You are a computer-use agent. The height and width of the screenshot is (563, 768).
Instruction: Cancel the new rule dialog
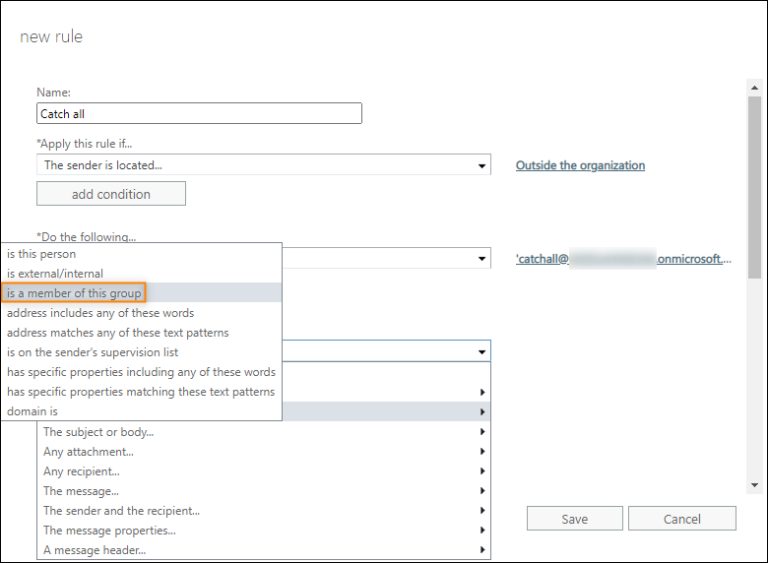pos(682,519)
